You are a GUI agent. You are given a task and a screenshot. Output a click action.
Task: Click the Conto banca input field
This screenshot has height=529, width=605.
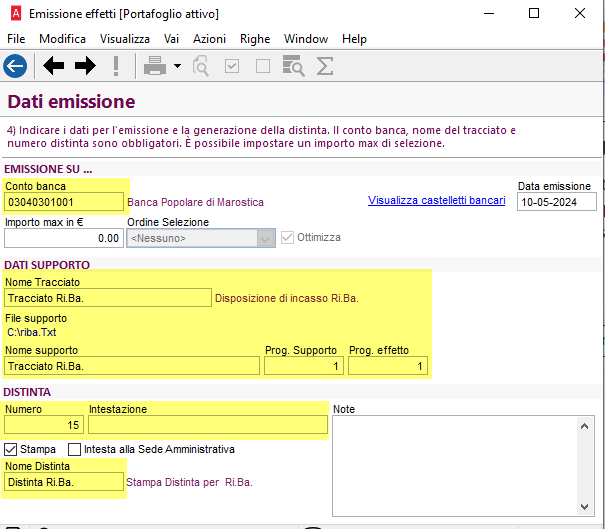64,202
